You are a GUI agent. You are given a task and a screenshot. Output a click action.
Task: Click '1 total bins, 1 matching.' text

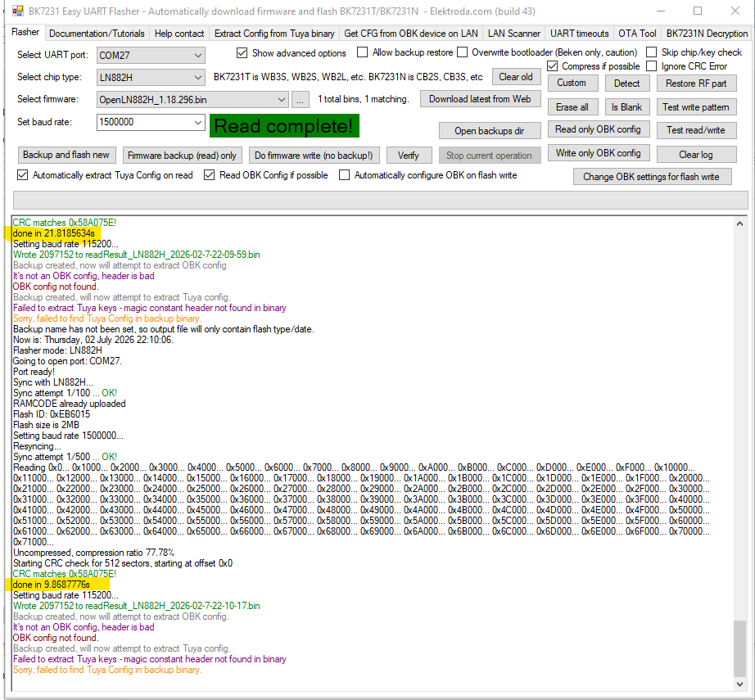point(364,99)
